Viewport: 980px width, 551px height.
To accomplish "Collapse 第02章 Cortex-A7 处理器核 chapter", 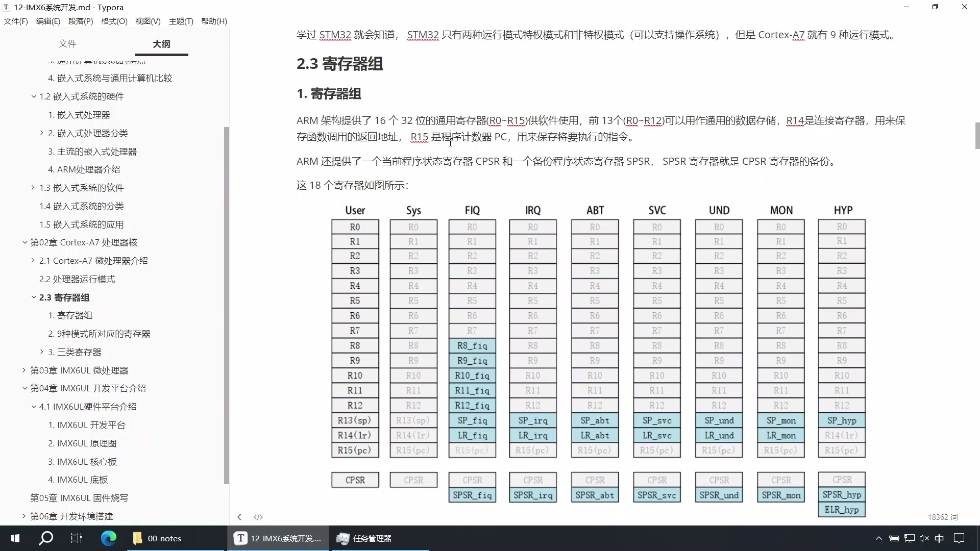I will [24, 243].
